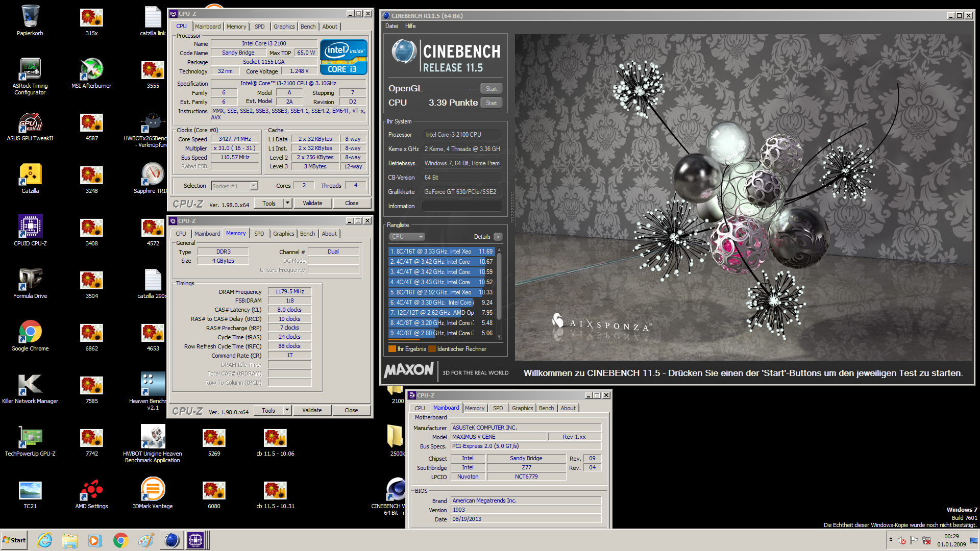This screenshot has height=551, width=980.
Task: Switch to Bench tab in top CPU-Z window
Action: click(308, 27)
